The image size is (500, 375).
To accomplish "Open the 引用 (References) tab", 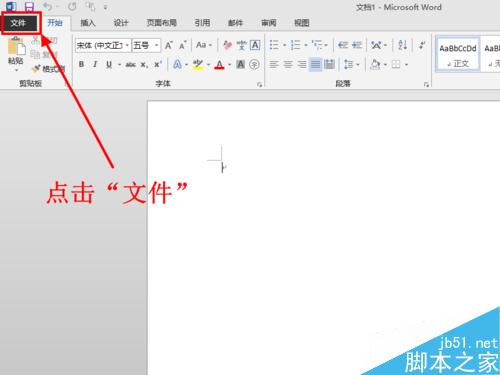I will 202,23.
